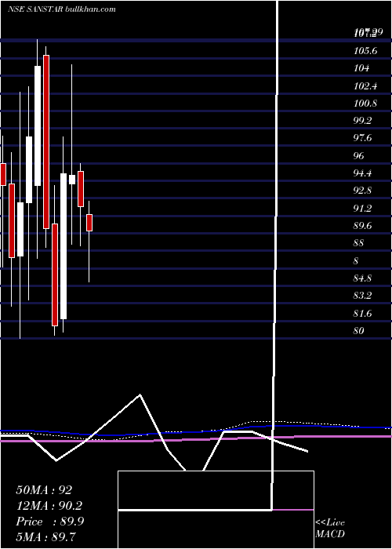This screenshot has height=549, width=392.
Task: Click the '50MA : 92' readout
Action: click(44, 490)
